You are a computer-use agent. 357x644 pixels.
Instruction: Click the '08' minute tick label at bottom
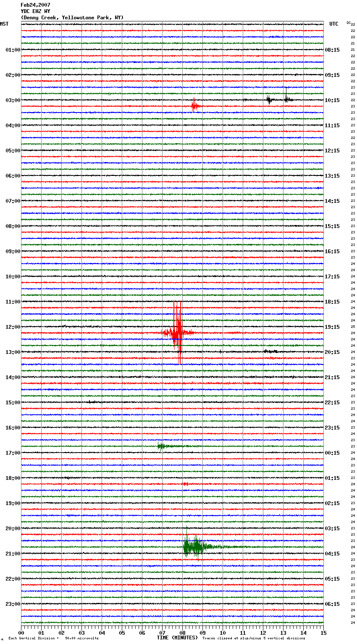pyautogui.click(x=182, y=633)
